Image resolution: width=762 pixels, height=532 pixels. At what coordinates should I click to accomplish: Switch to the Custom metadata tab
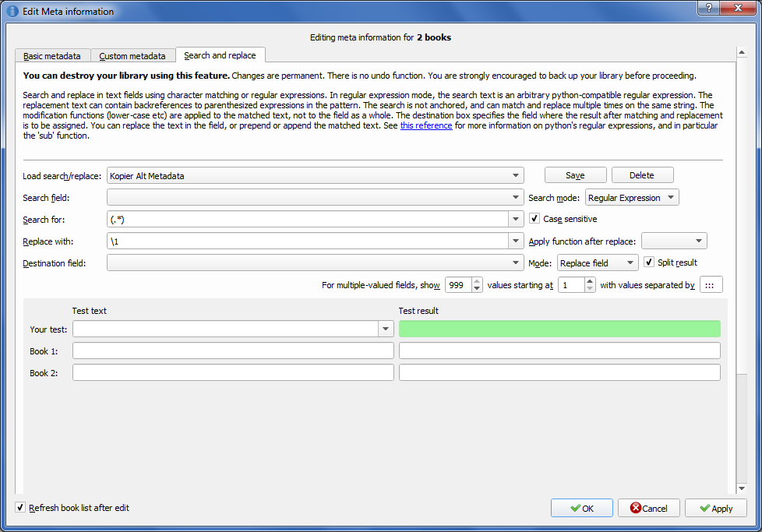[x=132, y=56]
